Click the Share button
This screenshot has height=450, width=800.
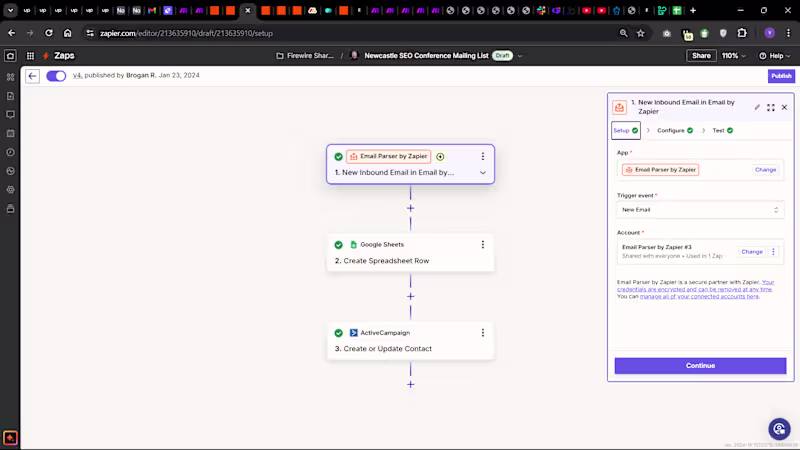tap(701, 56)
